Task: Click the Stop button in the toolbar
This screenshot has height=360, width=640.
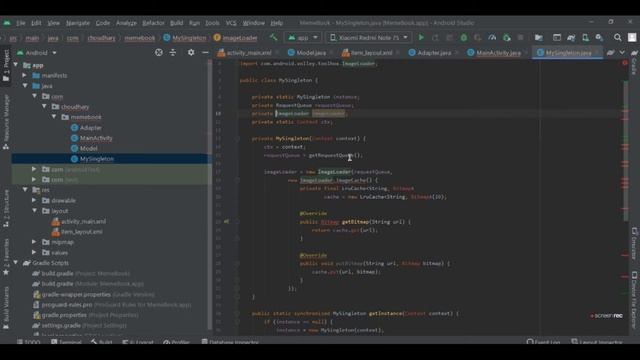Action: 520,38
